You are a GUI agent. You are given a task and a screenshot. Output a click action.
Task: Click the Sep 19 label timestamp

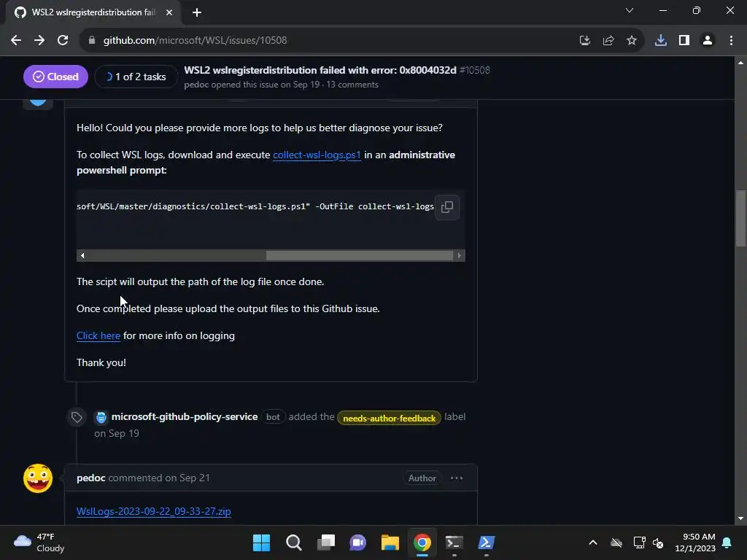[123, 433]
